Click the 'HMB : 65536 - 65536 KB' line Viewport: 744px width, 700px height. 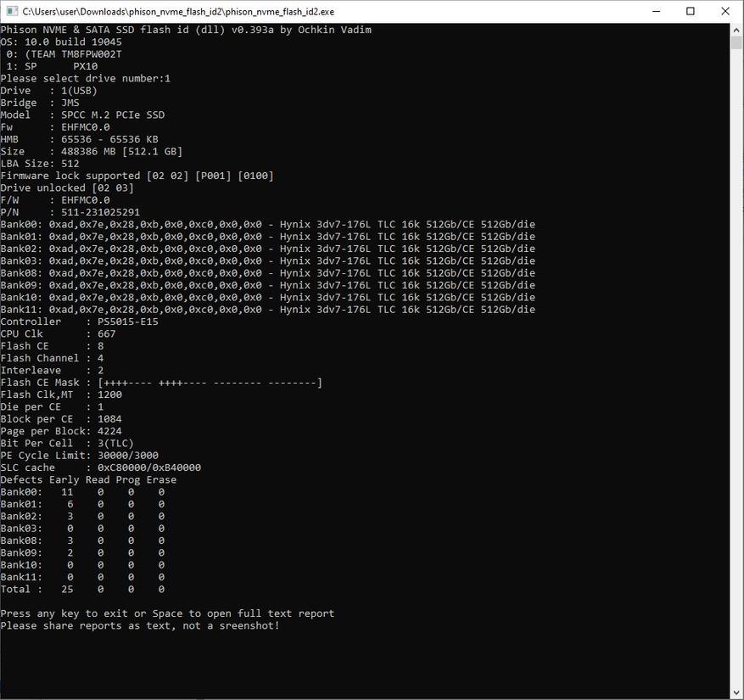pos(79,139)
